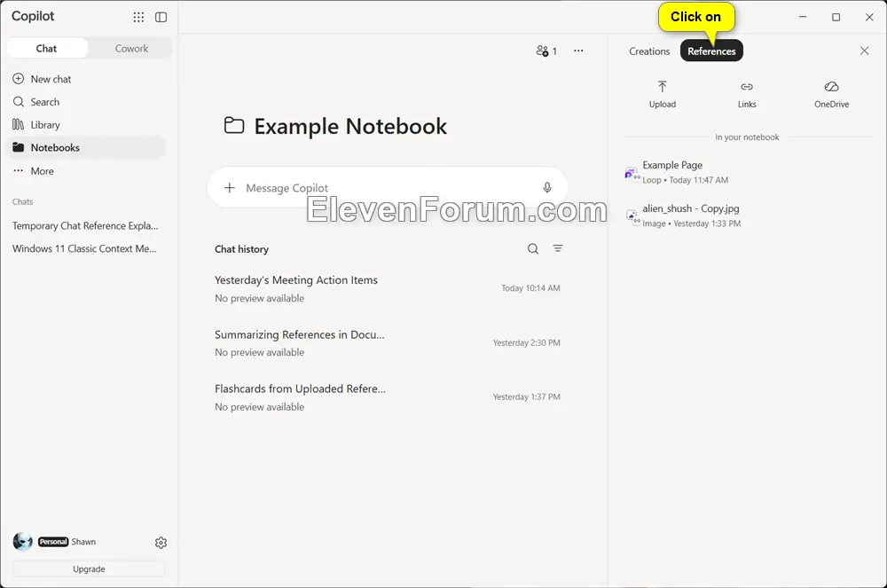This screenshot has width=887, height=588.
Task: Click the Message Copilot input field
Action: 388,187
